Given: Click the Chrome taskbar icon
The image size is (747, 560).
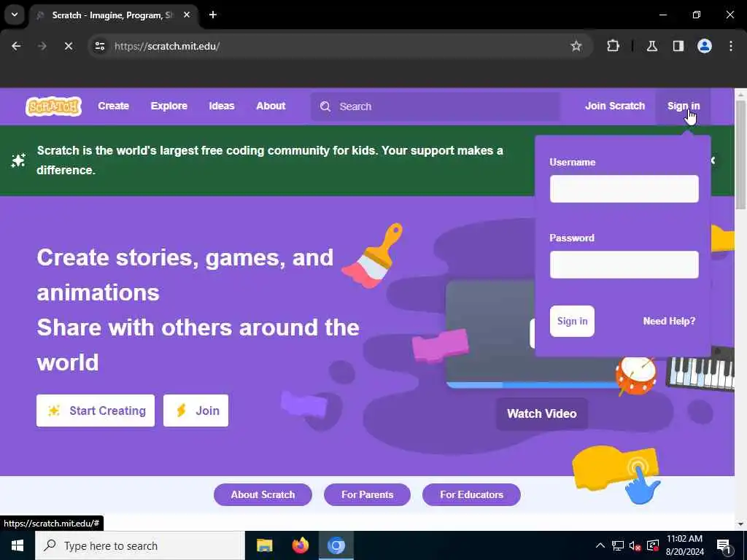Looking at the screenshot, I should tap(336, 545).
